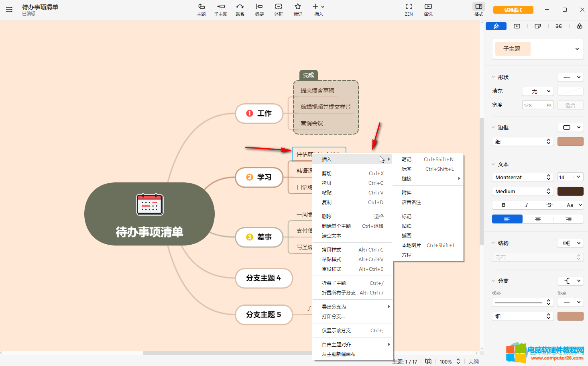The width and height of the screenshot is (588, 366).
Task: Toggle the 格式 format panel button
Action: [479, 10]
